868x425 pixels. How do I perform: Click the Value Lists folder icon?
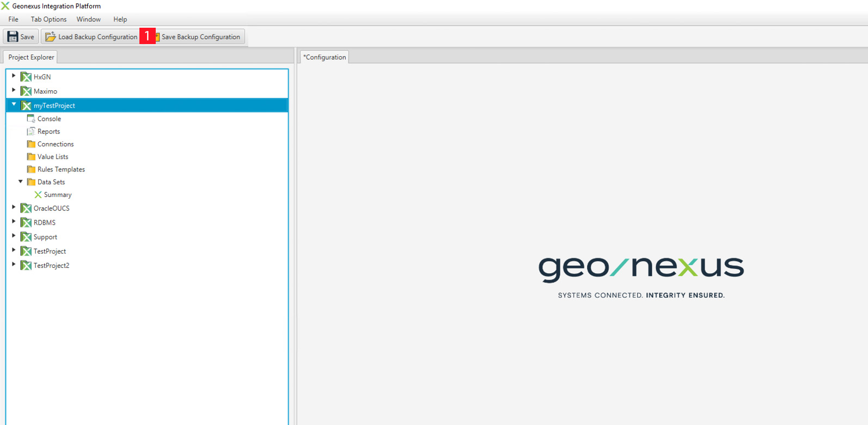pos(31,157)
